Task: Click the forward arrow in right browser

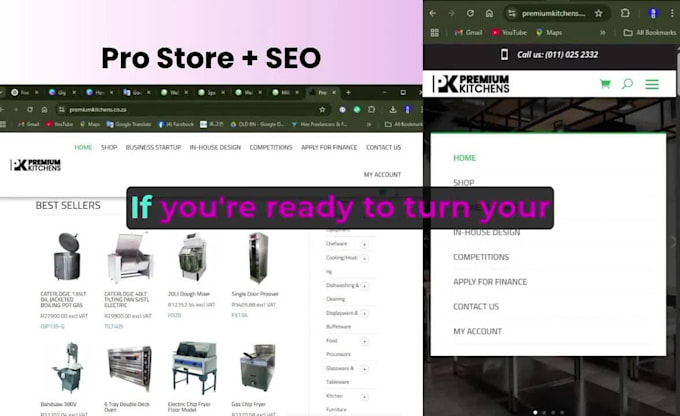Action: coord(451,13)
